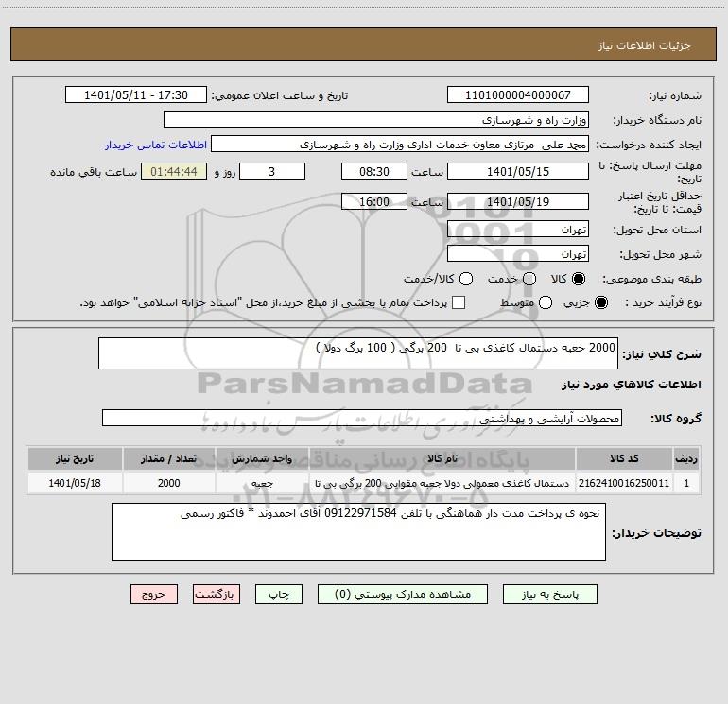Click the days remaining field showing 3
The width and height of the screenshot is (728, 704).
coord(272,172)
